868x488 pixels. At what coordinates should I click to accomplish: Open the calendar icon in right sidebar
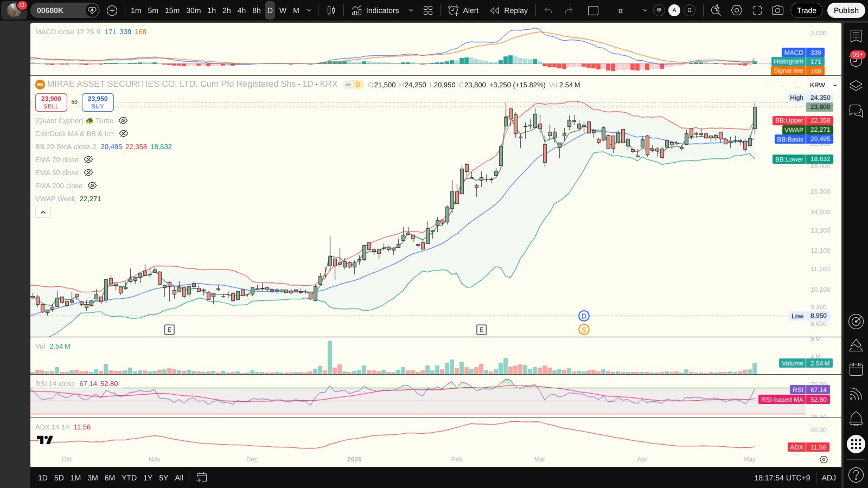click(x=856, y=369)
